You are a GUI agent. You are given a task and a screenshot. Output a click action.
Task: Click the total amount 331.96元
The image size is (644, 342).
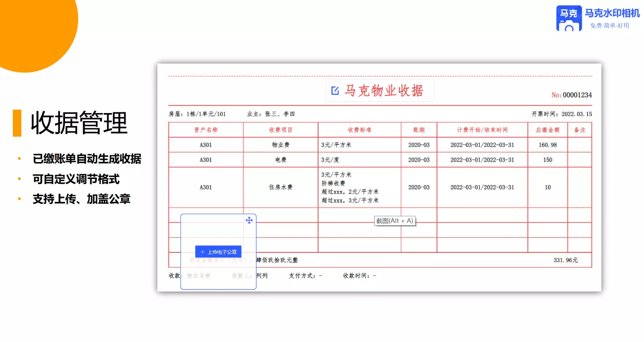pos(566,260)
